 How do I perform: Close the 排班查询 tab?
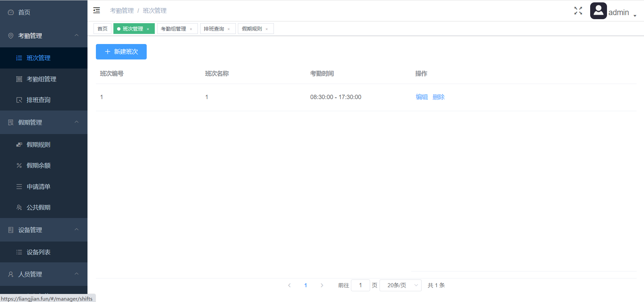click(x=229, y=29)
